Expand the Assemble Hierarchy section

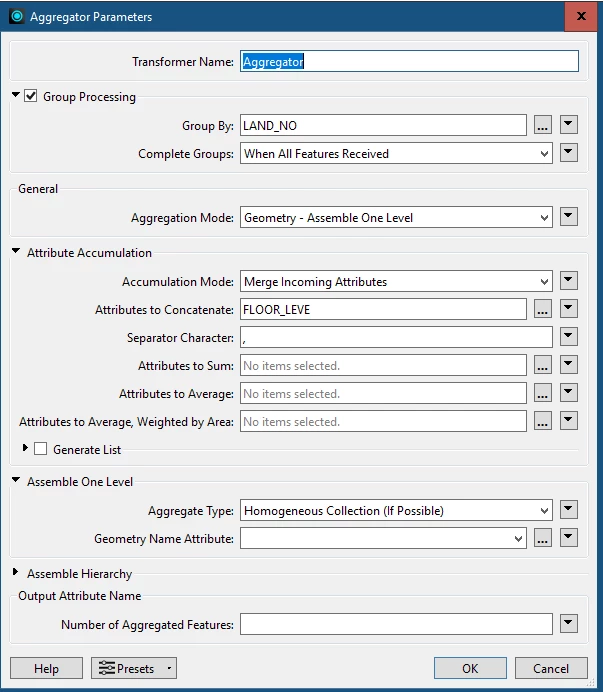(x=15, y=572)
